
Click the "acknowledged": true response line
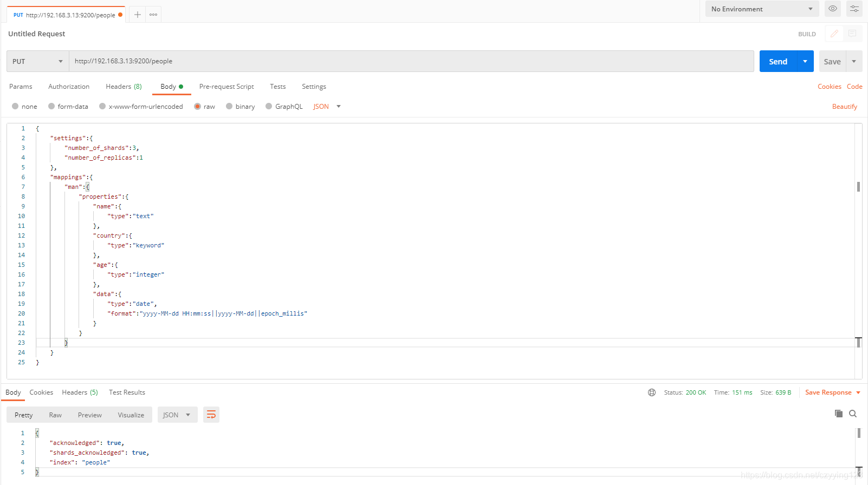coord(87,443)
